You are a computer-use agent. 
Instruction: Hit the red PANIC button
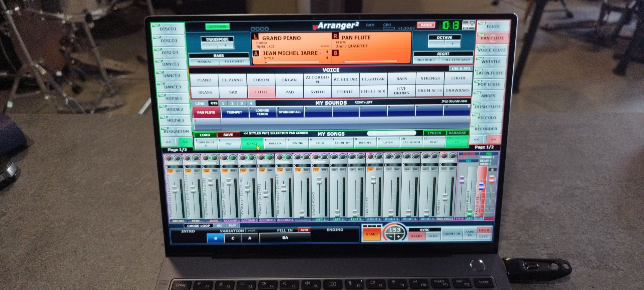tap(426, 25)
